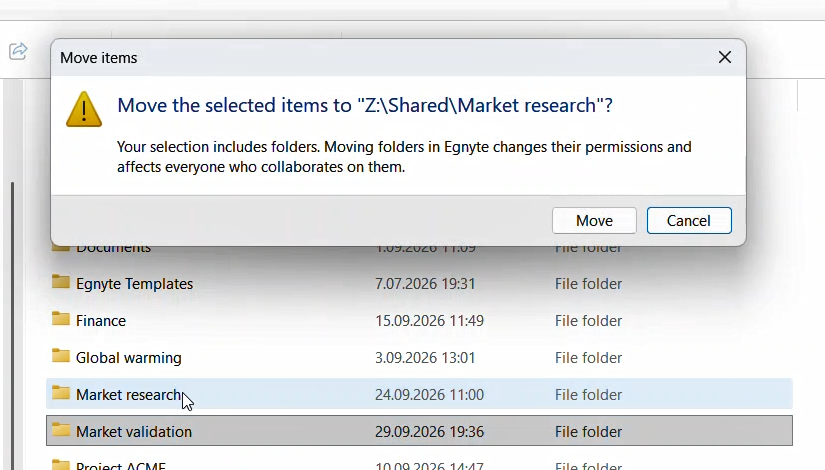This screenshot has height=470, width=825.
Task: Click the Move items dialog title
Action: [x=98, y=58]
